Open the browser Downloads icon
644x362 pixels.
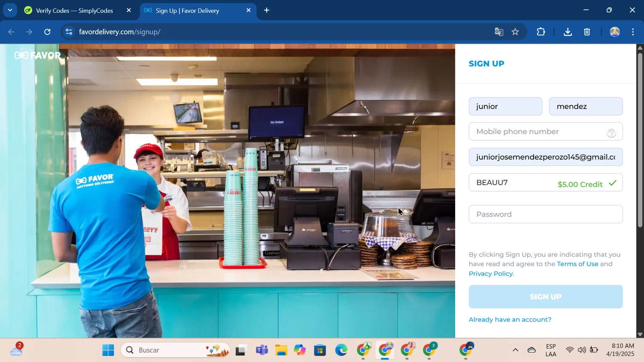click(x=567, y=32)
